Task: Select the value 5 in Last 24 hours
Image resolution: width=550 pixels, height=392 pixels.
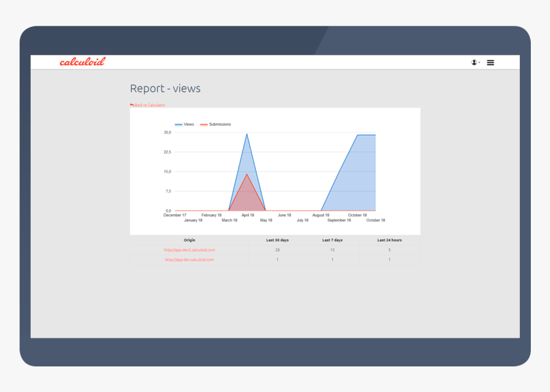Action: [389, 250]
